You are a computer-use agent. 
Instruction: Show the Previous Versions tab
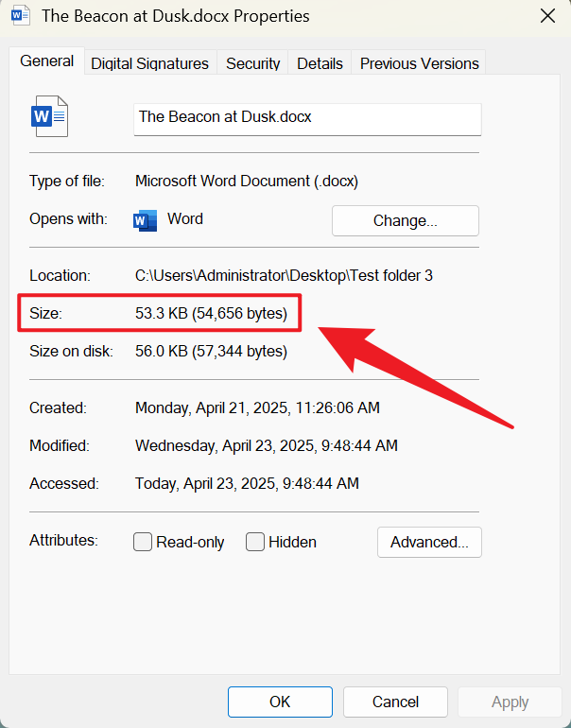(x=419, y=63)
